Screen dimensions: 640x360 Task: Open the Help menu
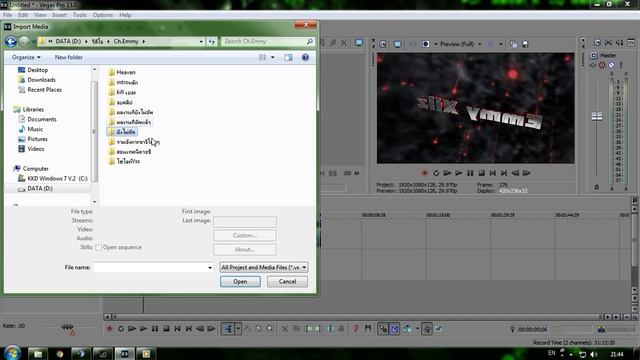click(125, 15)
